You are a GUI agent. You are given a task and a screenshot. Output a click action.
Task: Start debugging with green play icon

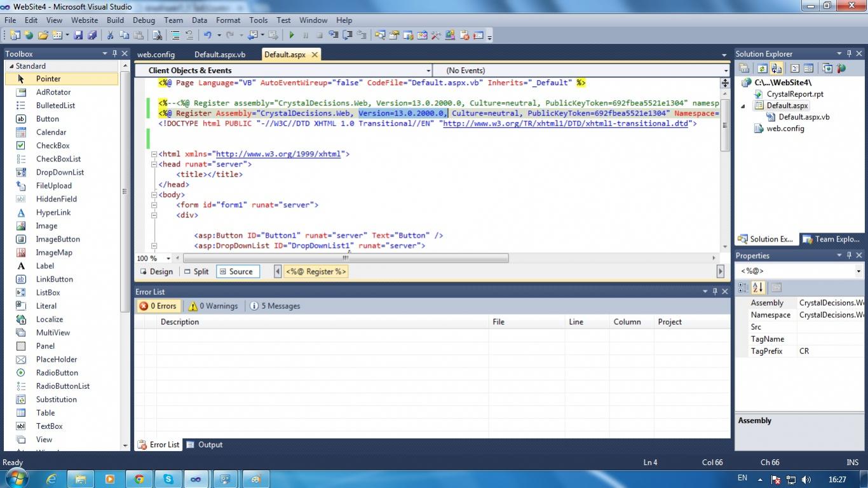coord(292,35)
